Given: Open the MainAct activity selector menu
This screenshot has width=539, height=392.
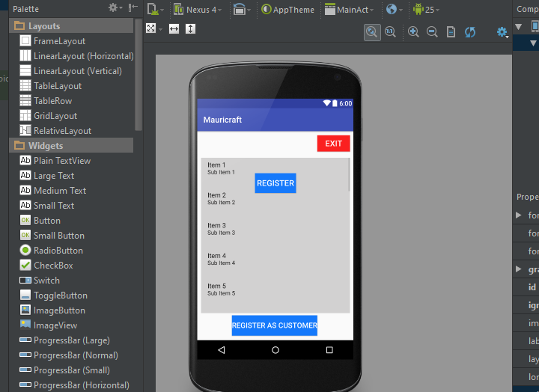Looking at the screenshot, I should [x=350, y=10].
